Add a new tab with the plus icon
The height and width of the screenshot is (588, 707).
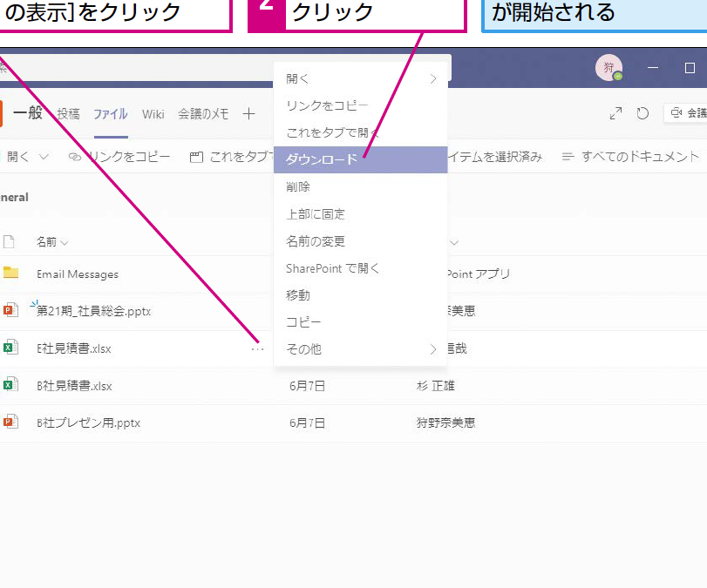click(x=248, y=113)
